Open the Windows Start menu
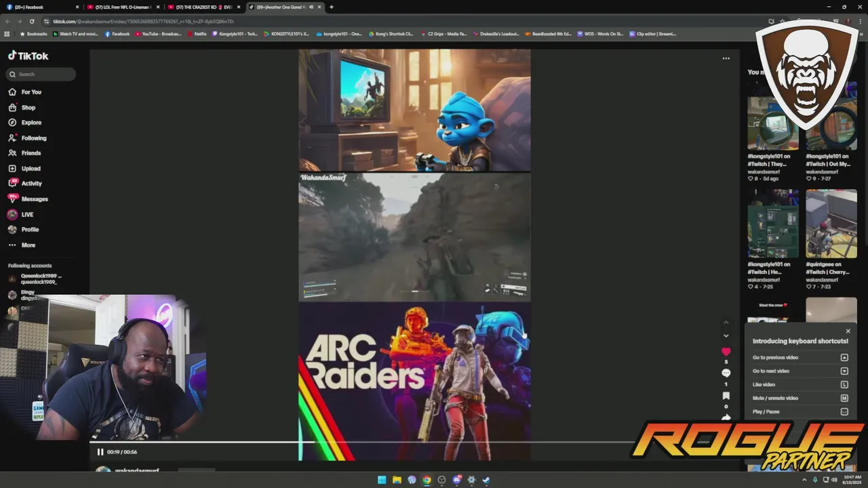The image size is (868, 488). 382,480
